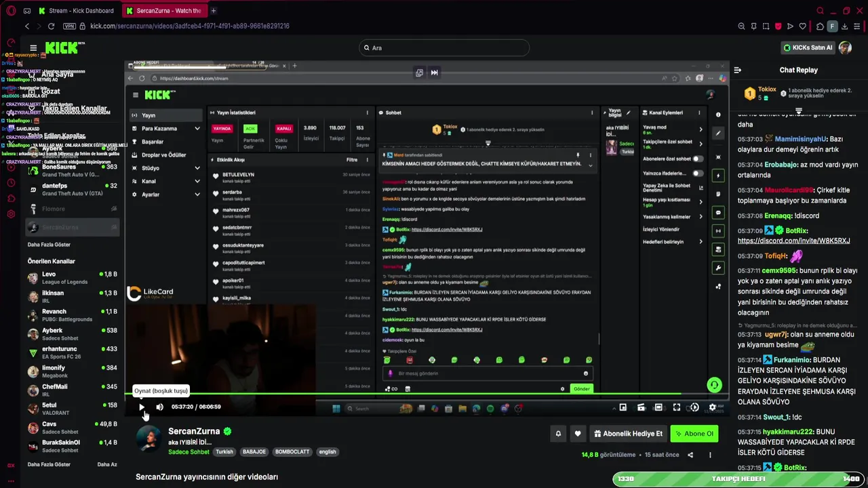
Task: Open the Opera easy setup menu
Action: (857, 26)
